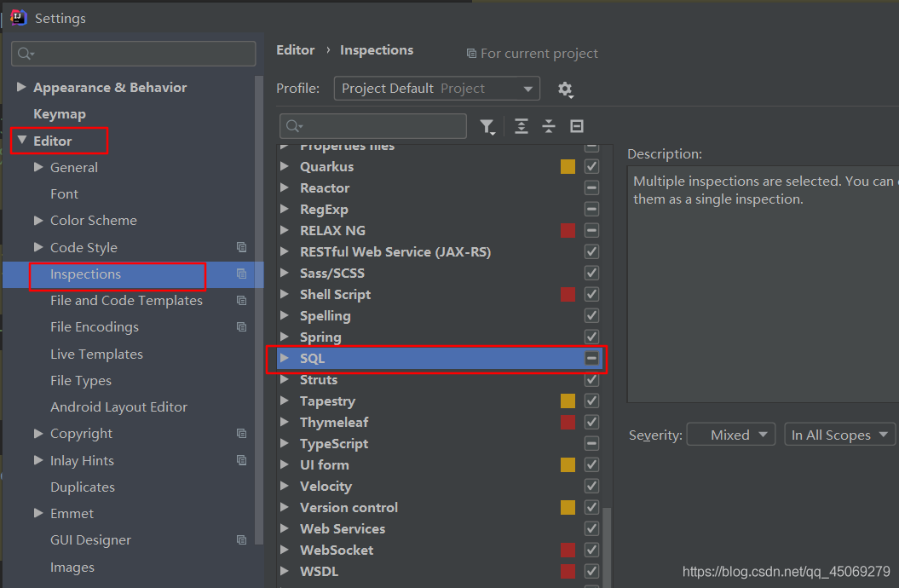Image resolution: width=899 pixels, height=588 pixels.
Task: Click the Description text area
Action: pos(763,285)
